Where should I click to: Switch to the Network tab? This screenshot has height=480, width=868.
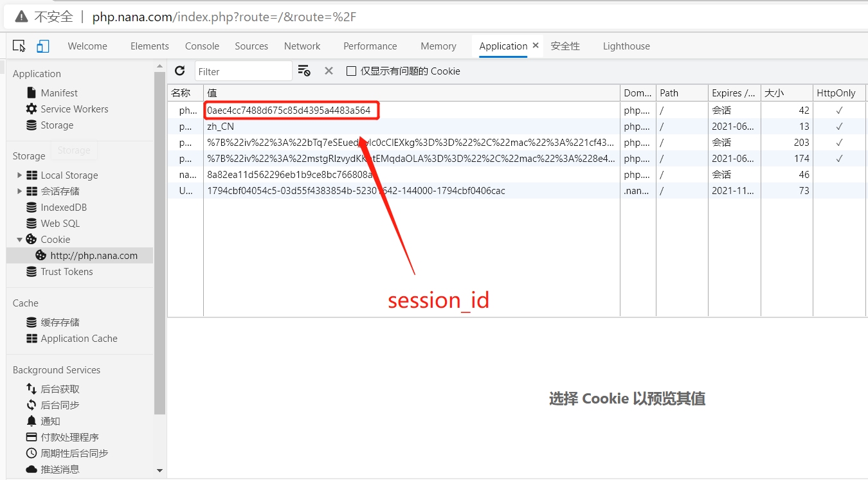click(x=302, y=46)
